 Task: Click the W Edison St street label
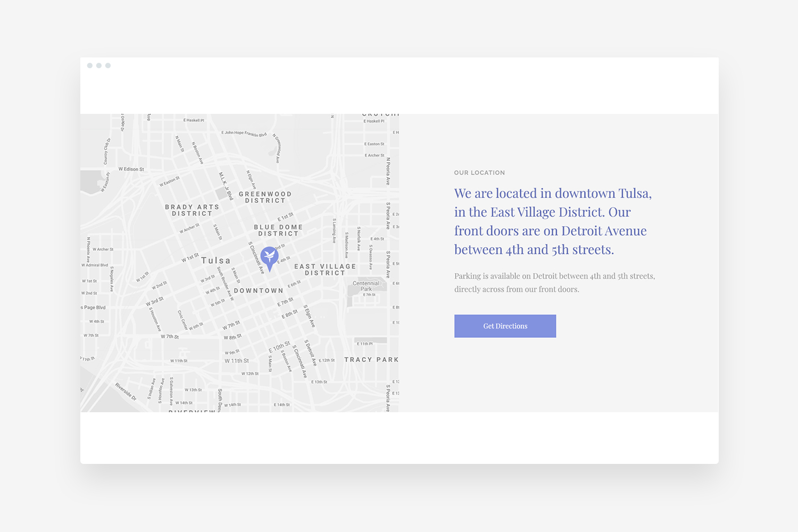point(131,169)
